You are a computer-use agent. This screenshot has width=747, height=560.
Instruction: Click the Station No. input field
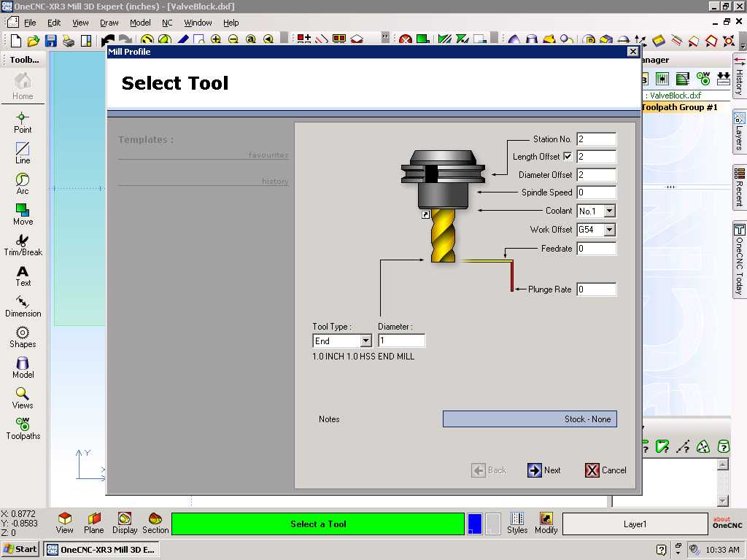[596, 139]
